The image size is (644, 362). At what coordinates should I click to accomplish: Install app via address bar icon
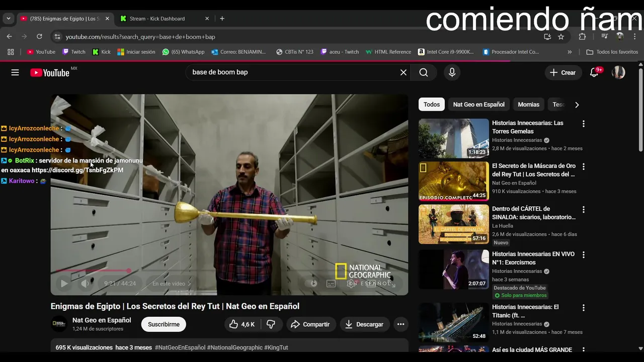pos(547,37)
